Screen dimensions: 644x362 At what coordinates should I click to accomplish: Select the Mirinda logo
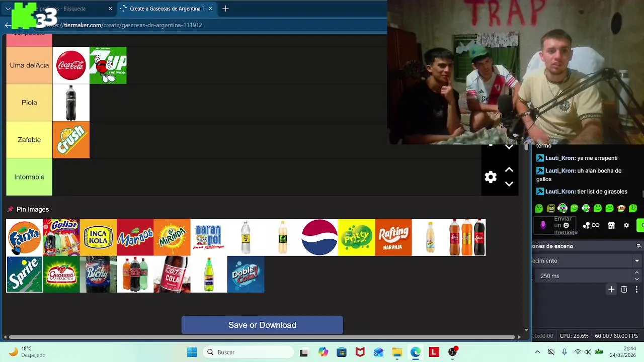click(172, 237)
